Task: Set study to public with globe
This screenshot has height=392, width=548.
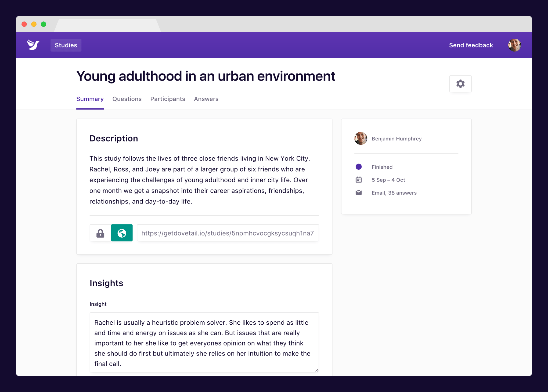Action: tap(122, 233)
